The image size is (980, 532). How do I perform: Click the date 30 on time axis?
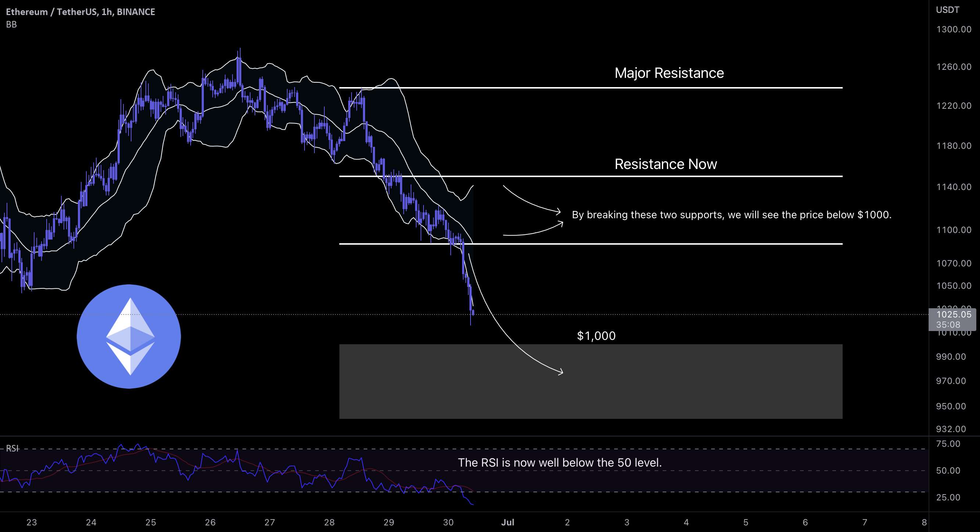(x=448, y=522)
